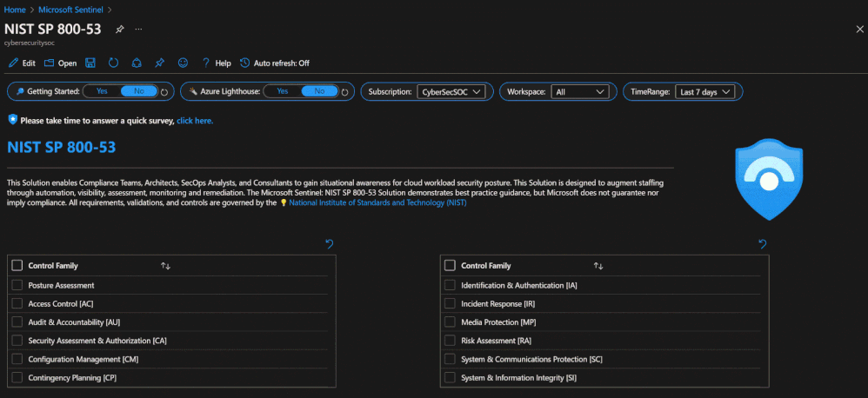Check Configuration Management [CM] checkbox
The width and height of the screenshot is (868, 398).
click(x=17, y=359)
